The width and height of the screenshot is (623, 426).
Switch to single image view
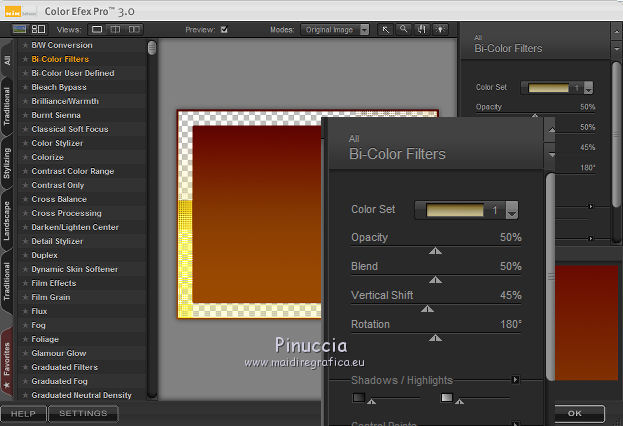pyautogui.click(x=97, y=30)
